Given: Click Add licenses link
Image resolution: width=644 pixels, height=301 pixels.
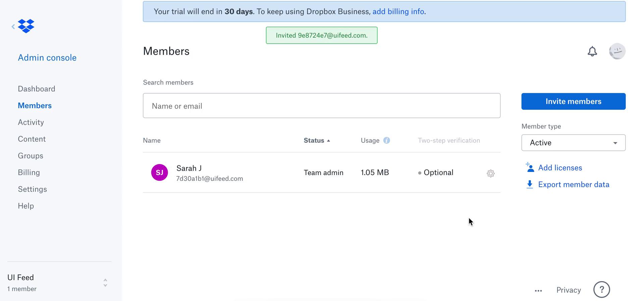Looking at the screenshot, I should [560, 168].
